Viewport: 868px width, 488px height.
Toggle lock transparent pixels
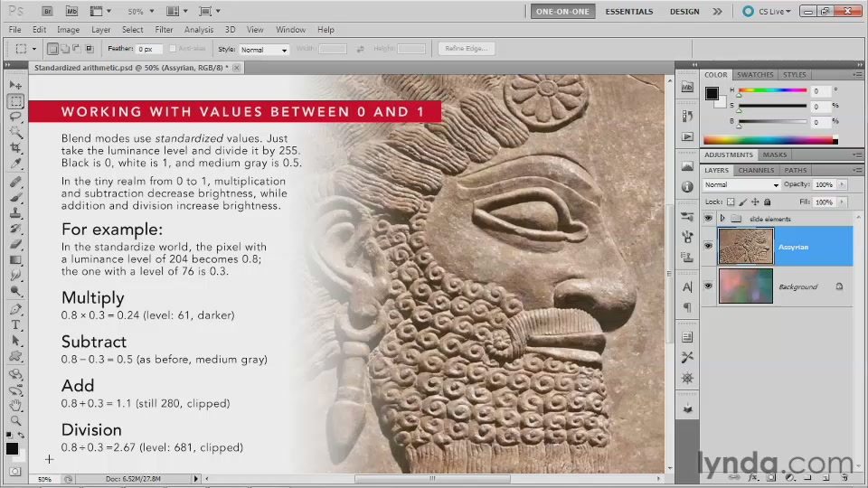click(731, 202)
